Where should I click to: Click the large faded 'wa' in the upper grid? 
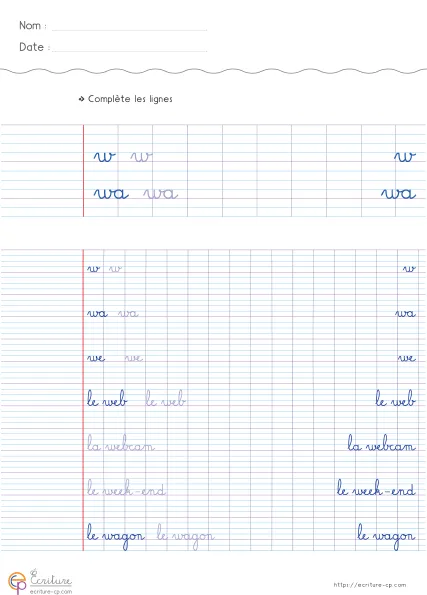point(161,194)
